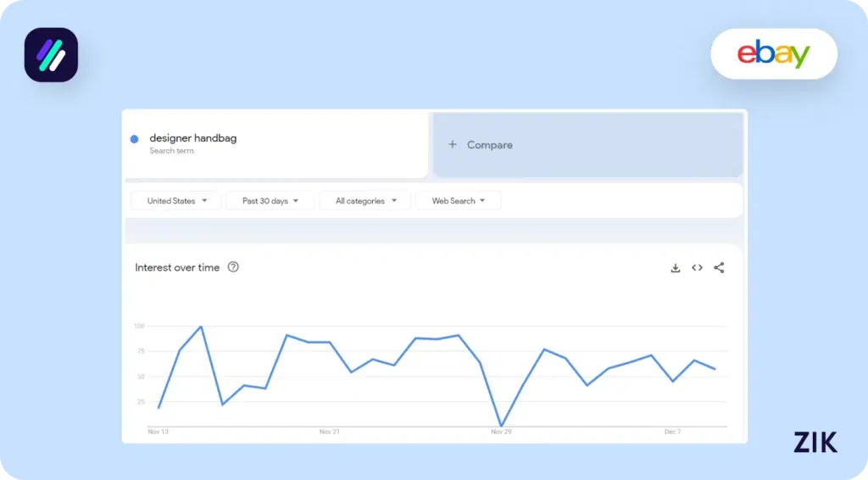Click the chart's highest peak at 100

[201, 327]
